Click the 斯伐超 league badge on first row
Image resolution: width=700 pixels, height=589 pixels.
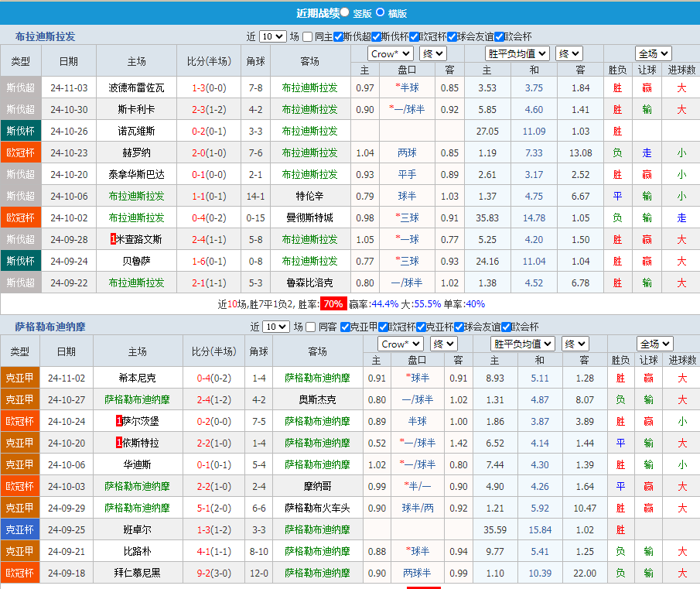click(x=21, y=87)
